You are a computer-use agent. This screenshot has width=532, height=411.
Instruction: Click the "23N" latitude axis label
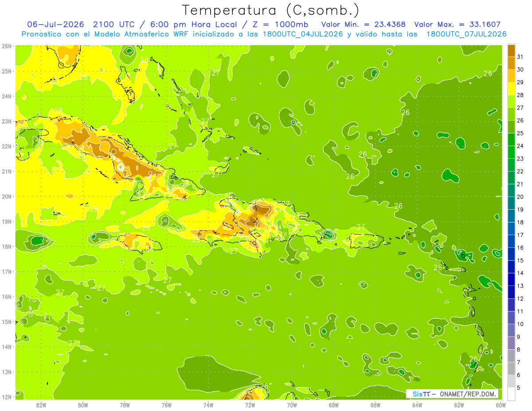[x=6, y=121]
